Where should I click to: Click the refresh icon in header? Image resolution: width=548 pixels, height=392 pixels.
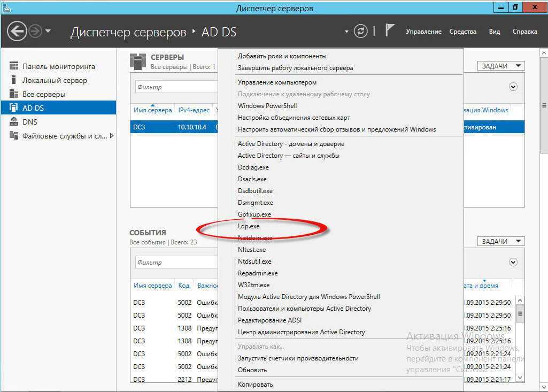360,31
